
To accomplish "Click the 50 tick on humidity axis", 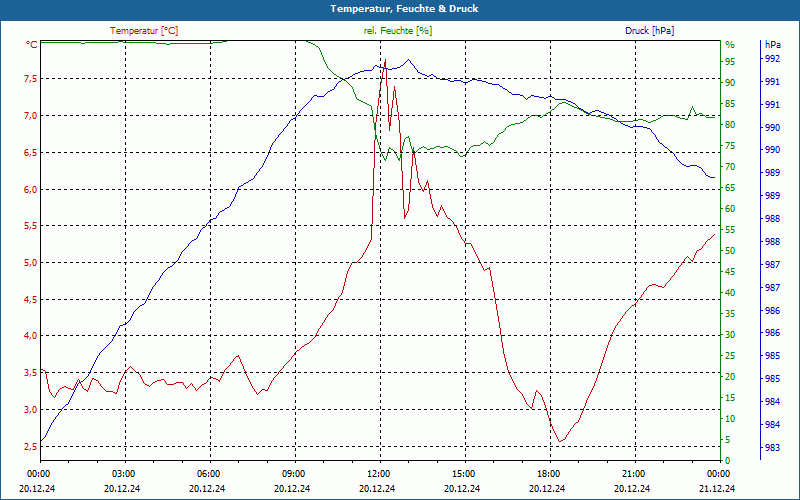I will tap(730, 251).
